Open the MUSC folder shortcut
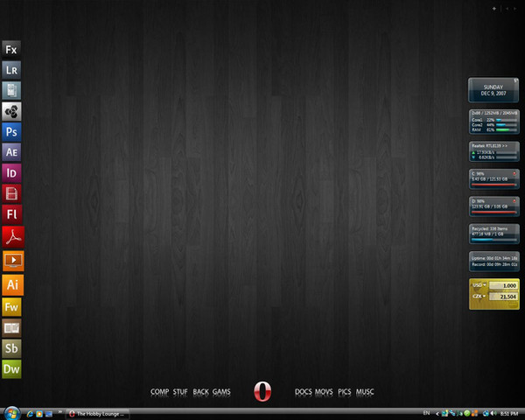Image resolution: width=525 pixels, height=420 pixels. click(365, 392)
